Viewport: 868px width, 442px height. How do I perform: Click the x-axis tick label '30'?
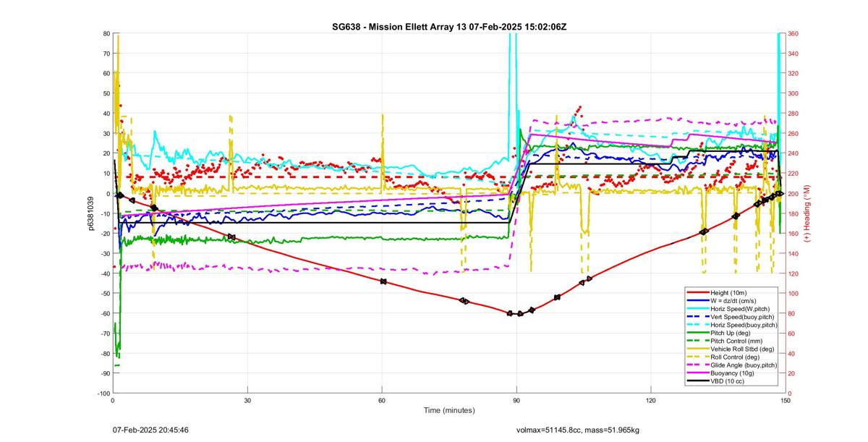247,400
